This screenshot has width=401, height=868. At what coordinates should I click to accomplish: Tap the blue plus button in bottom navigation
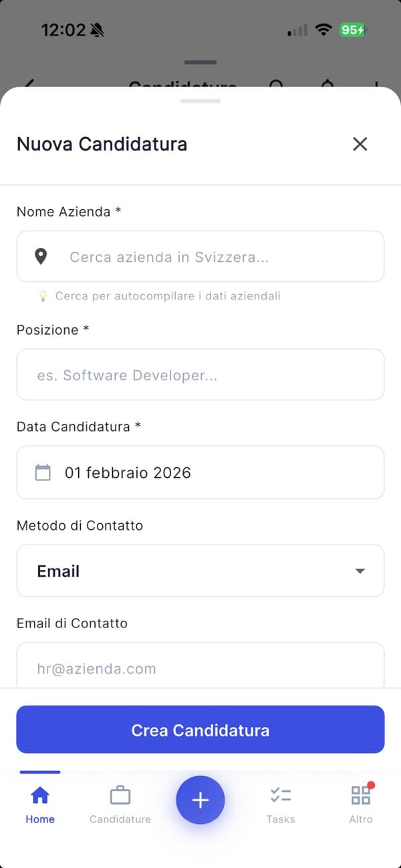[200, 800]
